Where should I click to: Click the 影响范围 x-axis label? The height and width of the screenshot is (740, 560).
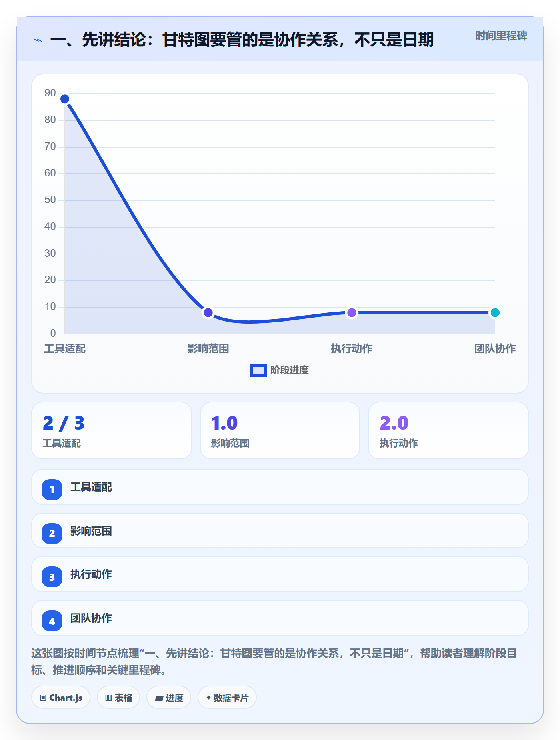208,349
